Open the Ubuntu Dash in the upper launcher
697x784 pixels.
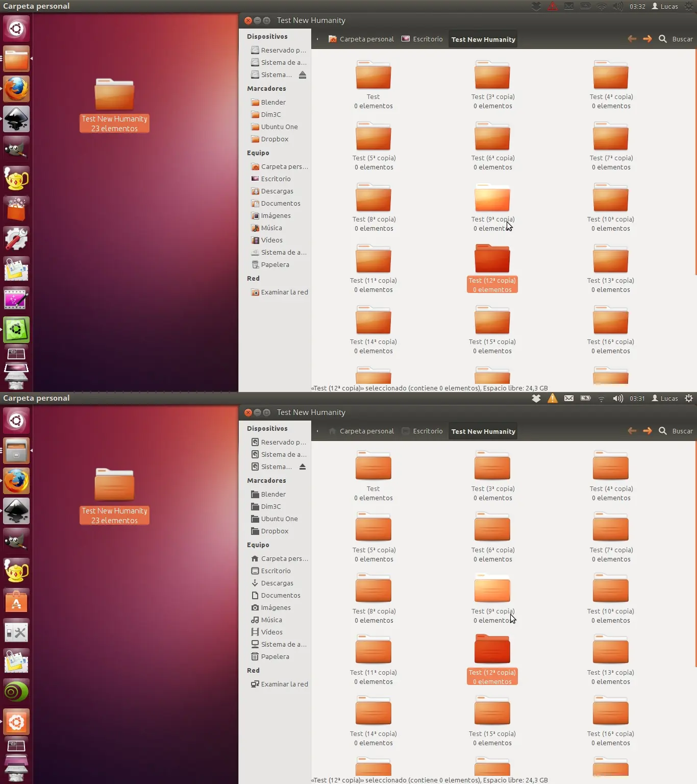click(x=16, y=29)
